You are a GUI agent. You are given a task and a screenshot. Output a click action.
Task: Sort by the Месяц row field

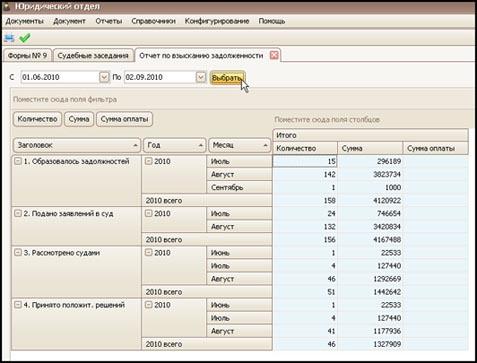coord(239,145)
